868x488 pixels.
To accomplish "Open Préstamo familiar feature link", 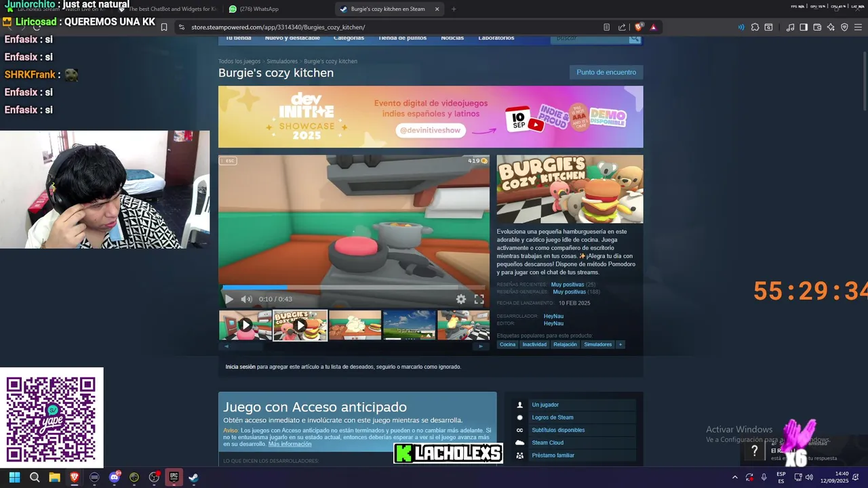I will 553,455.
